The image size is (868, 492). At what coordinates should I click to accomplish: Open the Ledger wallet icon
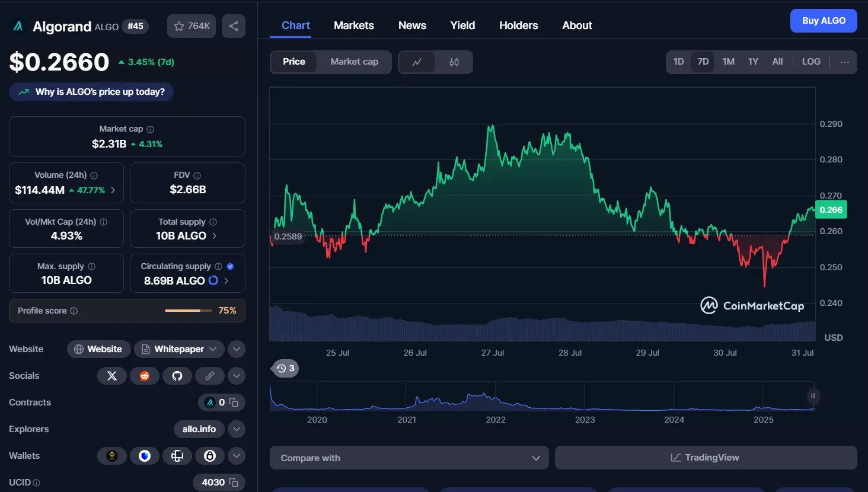click(177, 456)
